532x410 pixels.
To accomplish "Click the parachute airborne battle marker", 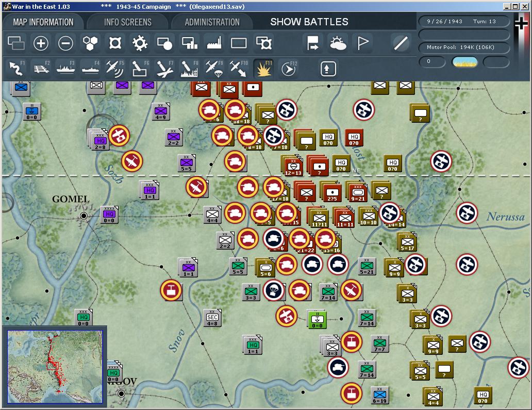I will (274, 290).
